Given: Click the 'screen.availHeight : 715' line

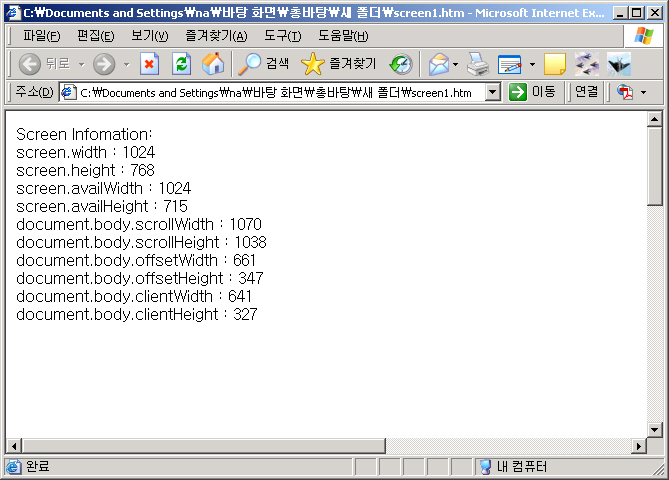Looking at the screenshot, I should click(102, 206).
